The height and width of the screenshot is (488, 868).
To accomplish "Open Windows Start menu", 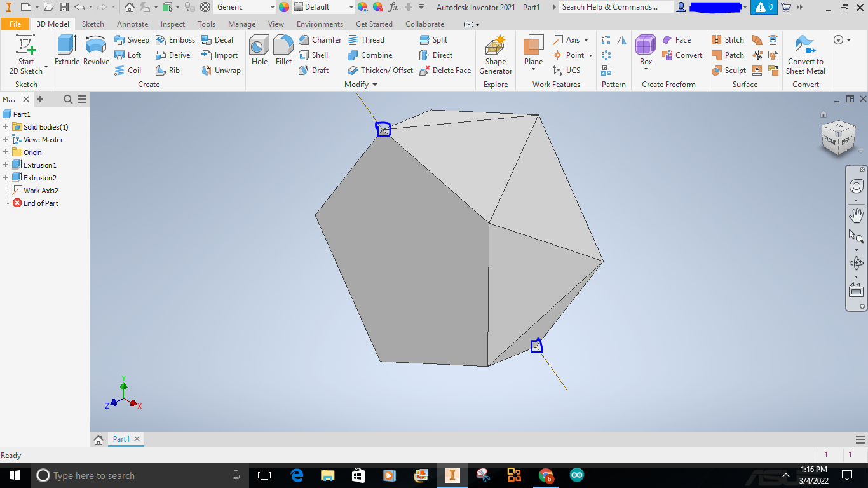I will coord(15,475).
